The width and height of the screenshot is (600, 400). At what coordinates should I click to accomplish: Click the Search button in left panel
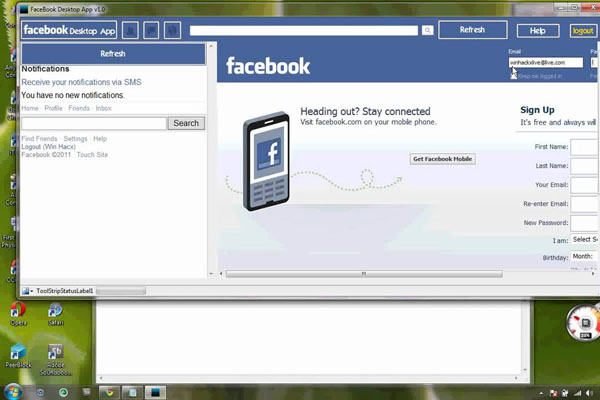(x=186, y=123)
